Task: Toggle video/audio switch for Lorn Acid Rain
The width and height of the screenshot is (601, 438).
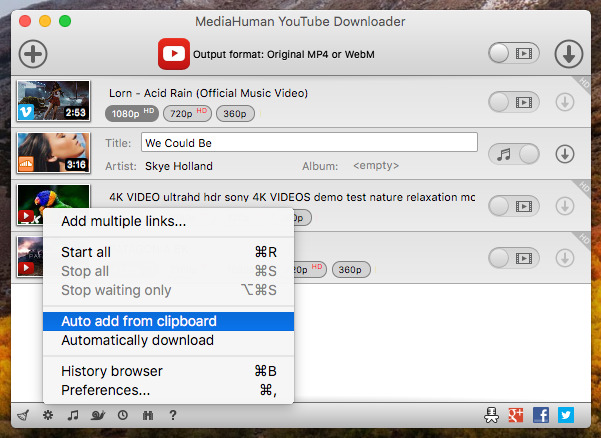Action: 514,102
